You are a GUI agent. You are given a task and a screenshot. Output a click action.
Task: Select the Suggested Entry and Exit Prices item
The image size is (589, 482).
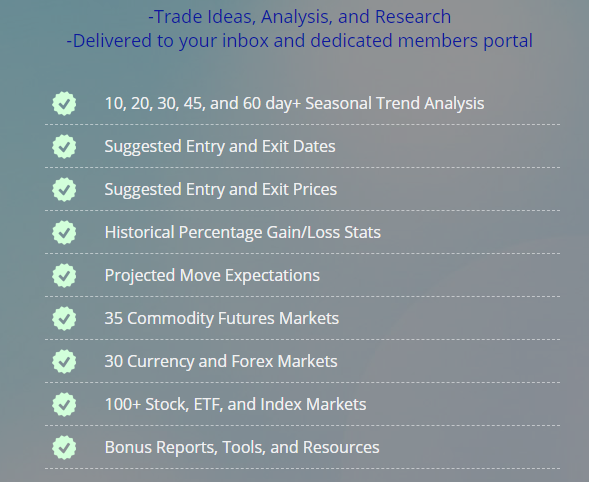pyautogui.click(x=220, y=189)
